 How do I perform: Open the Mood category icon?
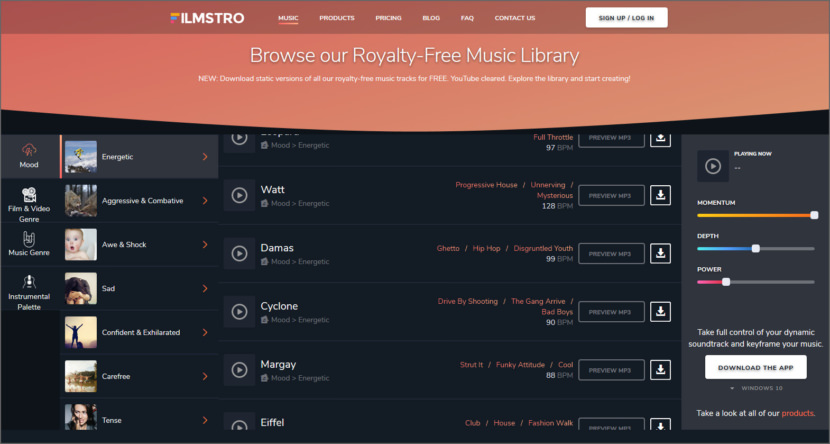click(x=29, y=150)
